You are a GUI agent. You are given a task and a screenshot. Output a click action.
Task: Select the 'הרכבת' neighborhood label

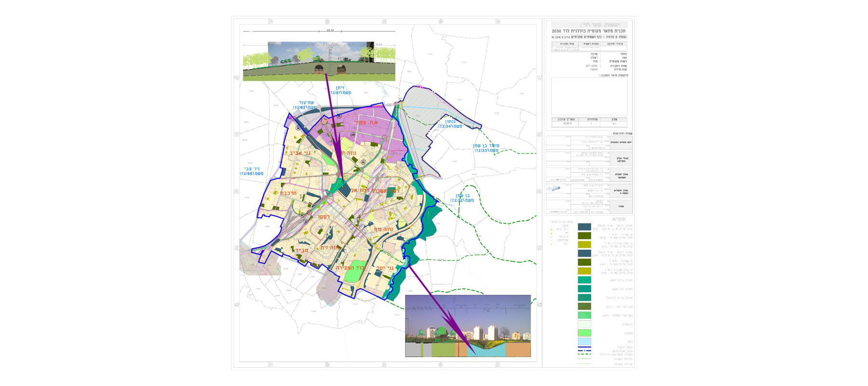pyautogui.click(x=288, y=193)
